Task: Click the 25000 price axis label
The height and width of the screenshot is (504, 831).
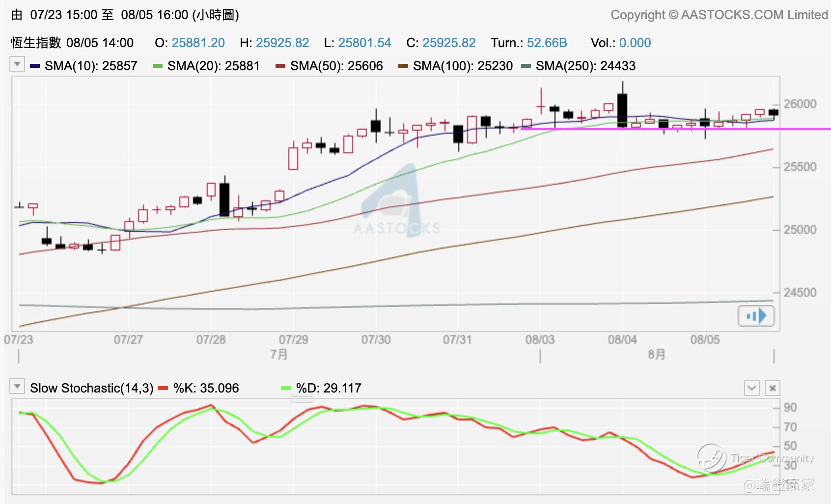Action: coord(800,230)
